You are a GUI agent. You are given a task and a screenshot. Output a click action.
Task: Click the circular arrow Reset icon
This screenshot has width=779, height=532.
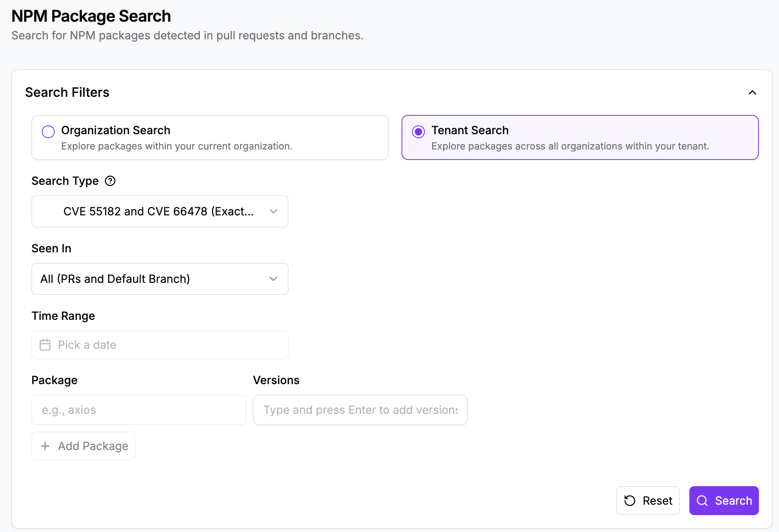(x=629, y=501)
